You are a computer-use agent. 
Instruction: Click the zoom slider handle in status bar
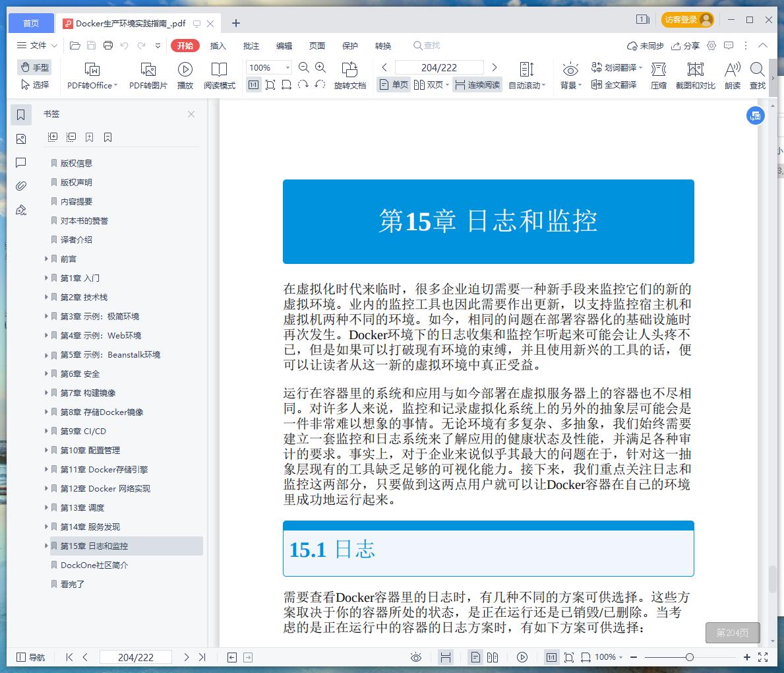(690, 657)
